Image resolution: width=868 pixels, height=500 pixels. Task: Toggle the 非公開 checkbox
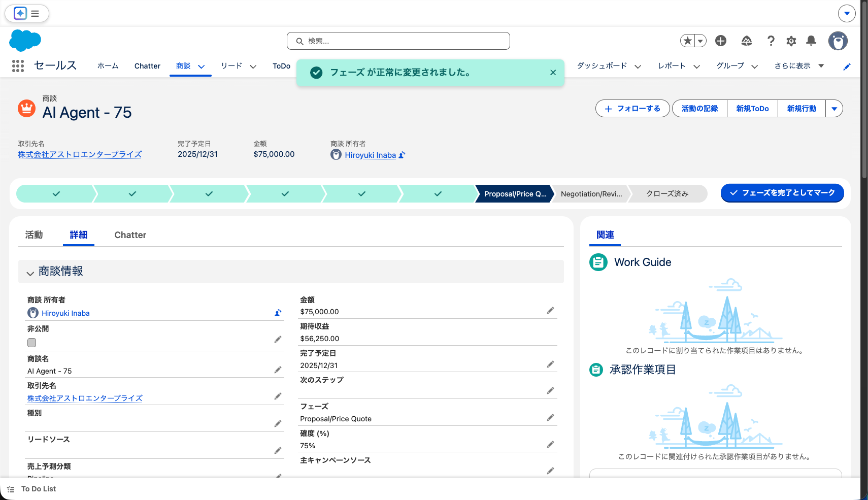click(32, 343)
